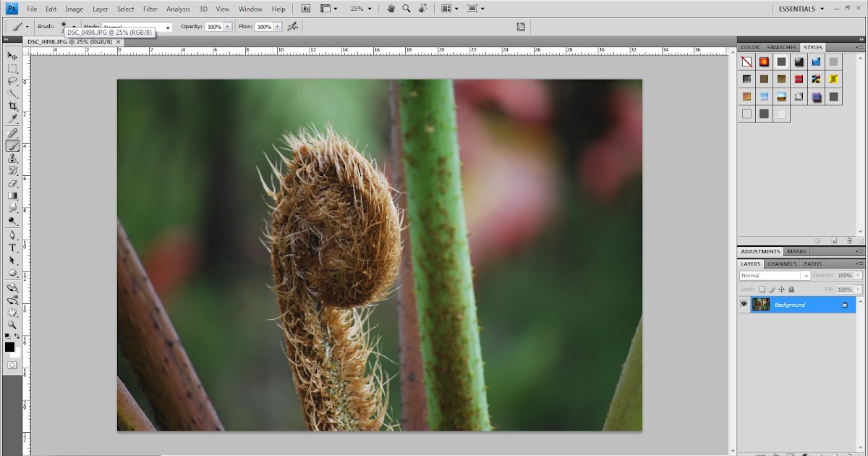The width and height of the screenshot is (868, 456).
Task: Open the Filter menu
Action: click(x=150, y=9)
